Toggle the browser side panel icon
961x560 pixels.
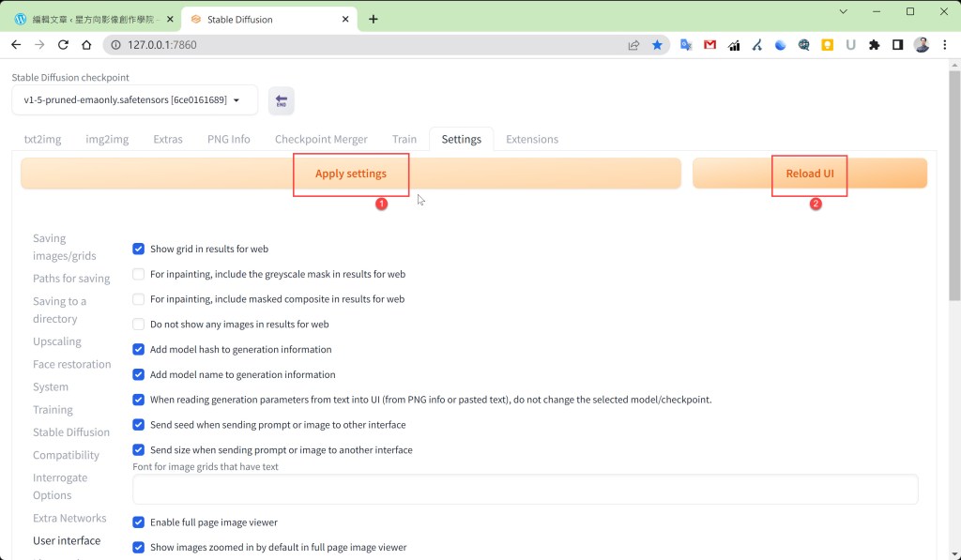pos(898,44)
